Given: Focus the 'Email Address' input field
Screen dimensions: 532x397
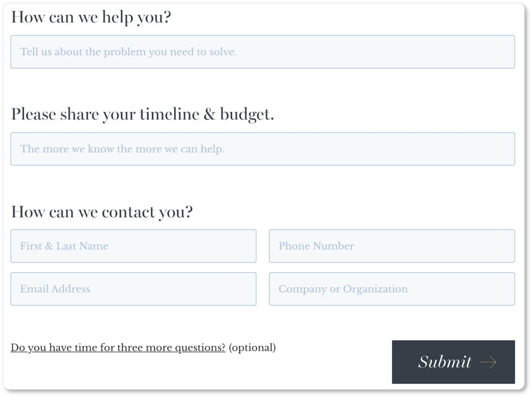Looking at the screenshot, I should click(133, 289).
